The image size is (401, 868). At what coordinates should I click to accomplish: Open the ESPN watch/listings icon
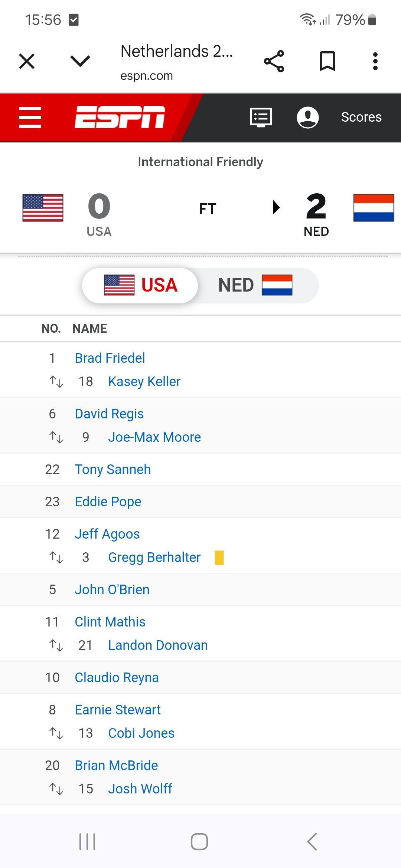coord(261,117)
